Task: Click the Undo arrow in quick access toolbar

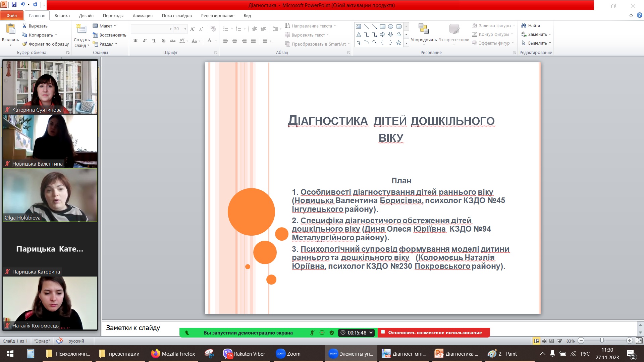Action: tap(22, 5)
